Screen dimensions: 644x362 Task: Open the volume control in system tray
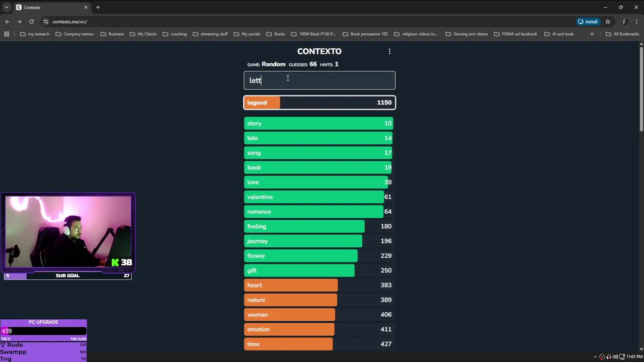point(615,356)
